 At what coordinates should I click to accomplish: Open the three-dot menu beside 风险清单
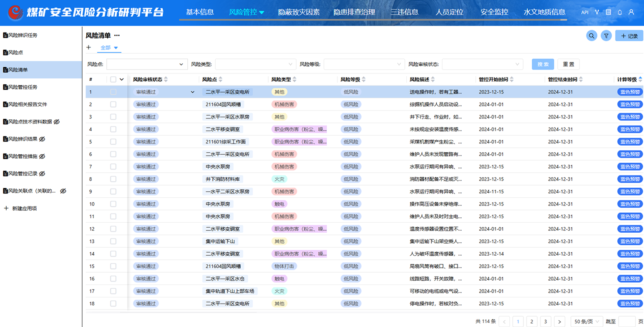(117, 36)
